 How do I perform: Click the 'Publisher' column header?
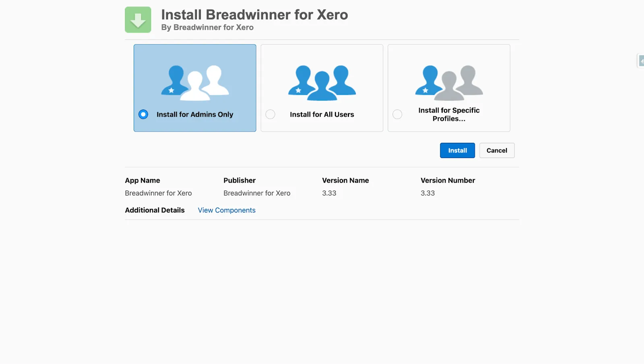coord(239,181)
